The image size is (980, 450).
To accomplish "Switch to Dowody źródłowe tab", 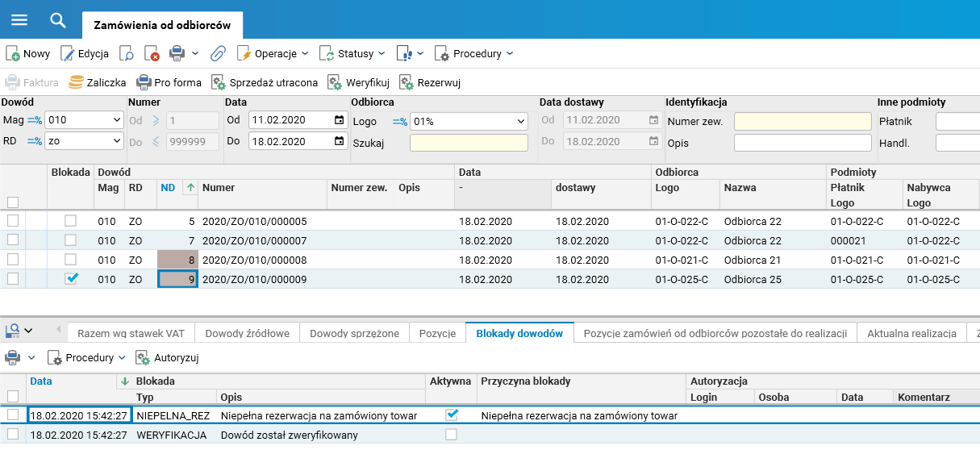I will coord(248,333).
